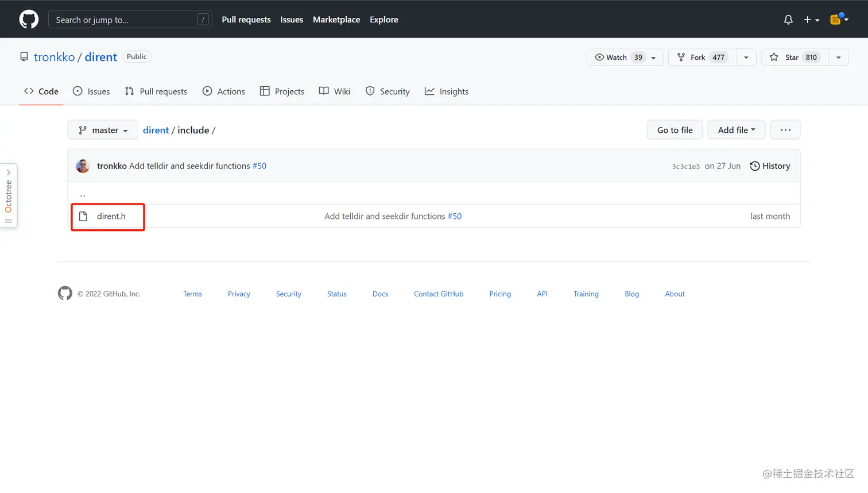The height and width of the screenshot is (493, 868).
Task: Click the Star count 810
Action: [x=811, y=57]
